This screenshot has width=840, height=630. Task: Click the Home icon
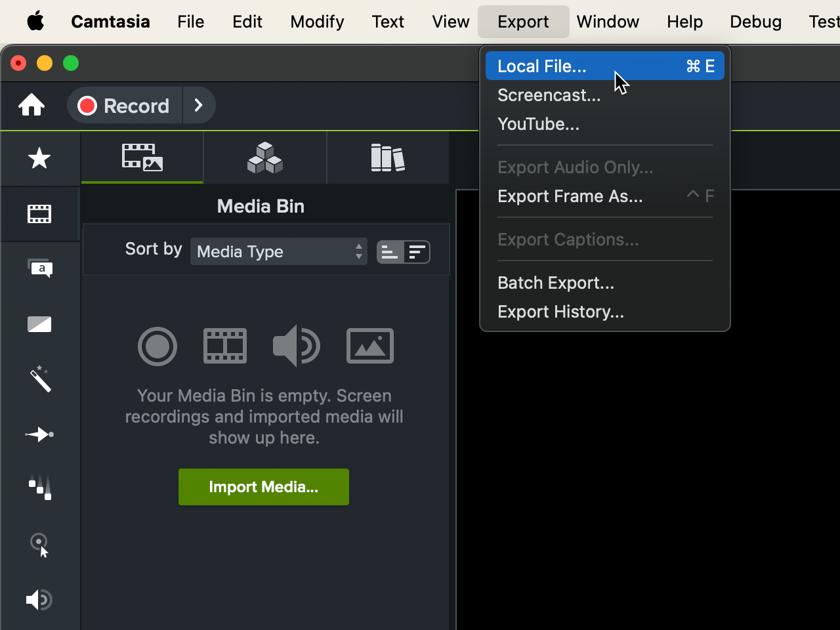31,105
